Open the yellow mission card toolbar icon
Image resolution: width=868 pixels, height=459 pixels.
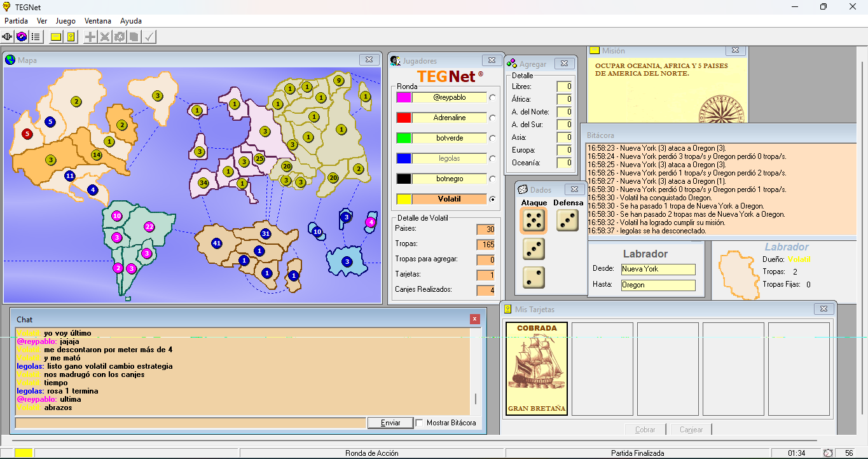tap(56, 37)
